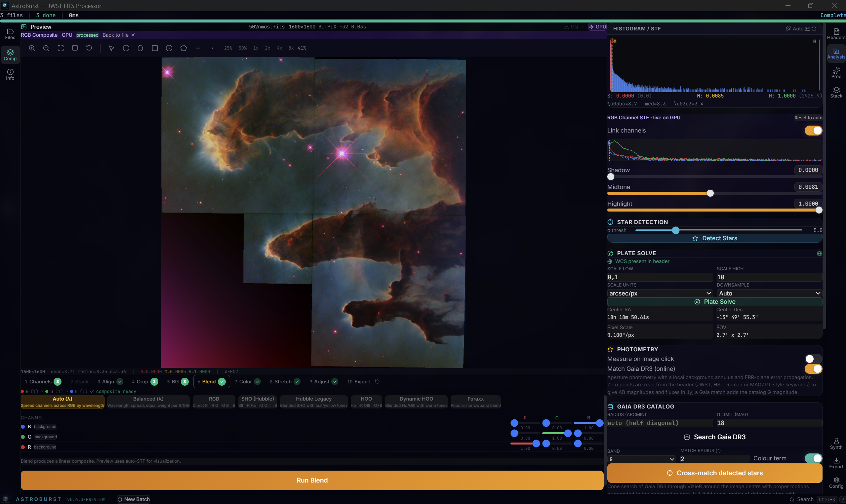Toggle the Link channels switch
Screen dimensions: 846x504
pyautogui.click(x=813, y=131)
